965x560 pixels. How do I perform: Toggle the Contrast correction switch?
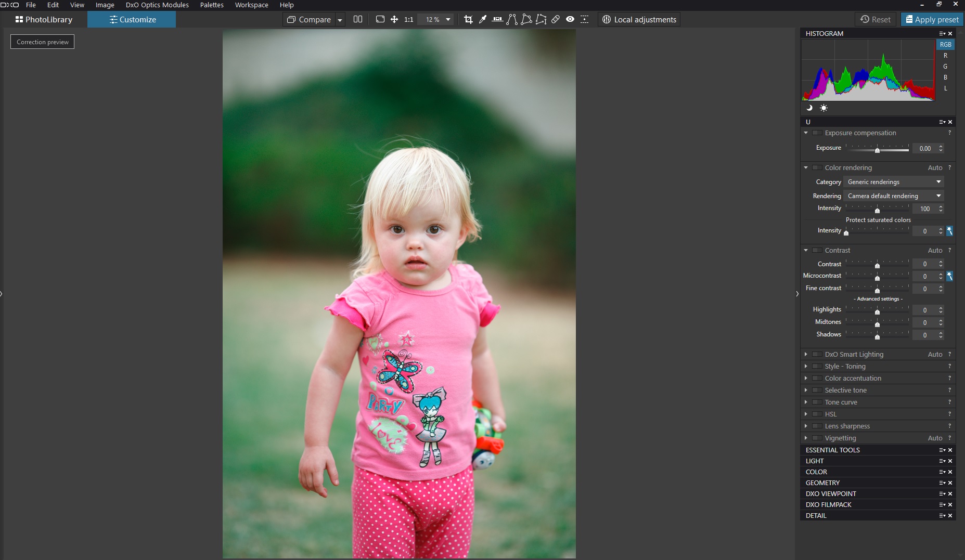(817, 251)
